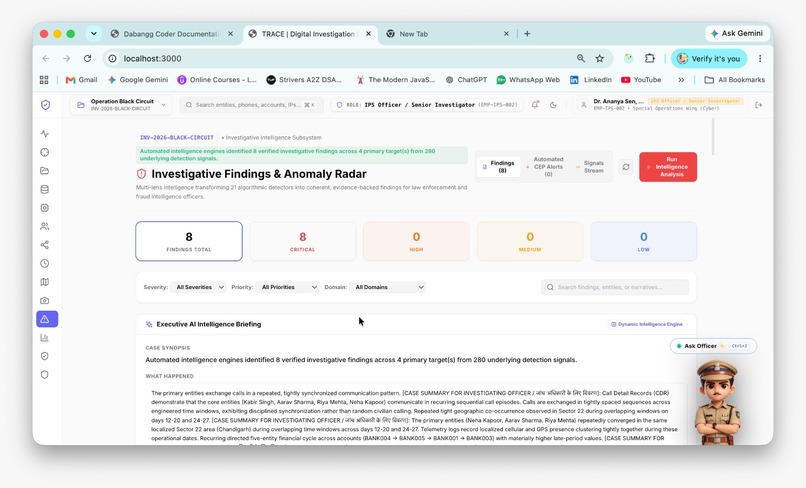Click the Ask Gemini button
The image size is (806, 488).
[737, 33]
